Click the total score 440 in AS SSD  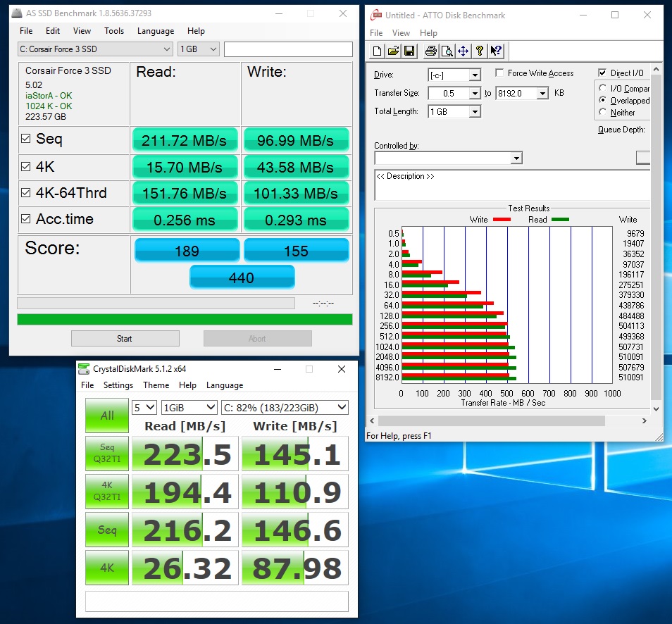(242, 277)
